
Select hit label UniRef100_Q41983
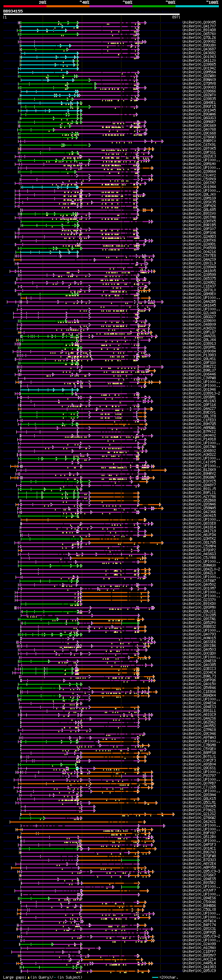[199, 967]
